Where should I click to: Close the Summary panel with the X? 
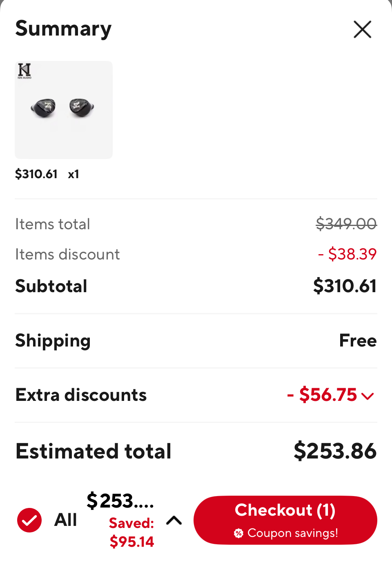(362, 29)
